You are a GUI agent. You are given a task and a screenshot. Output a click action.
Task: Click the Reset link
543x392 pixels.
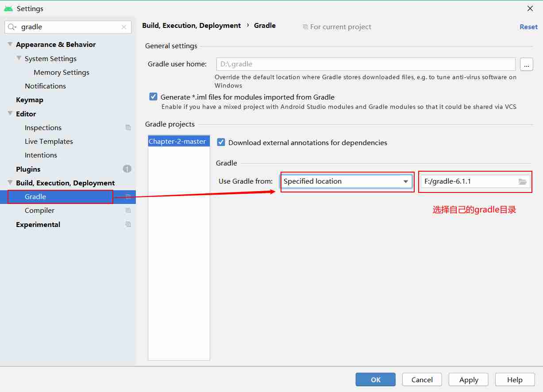(x=528, y=27)
